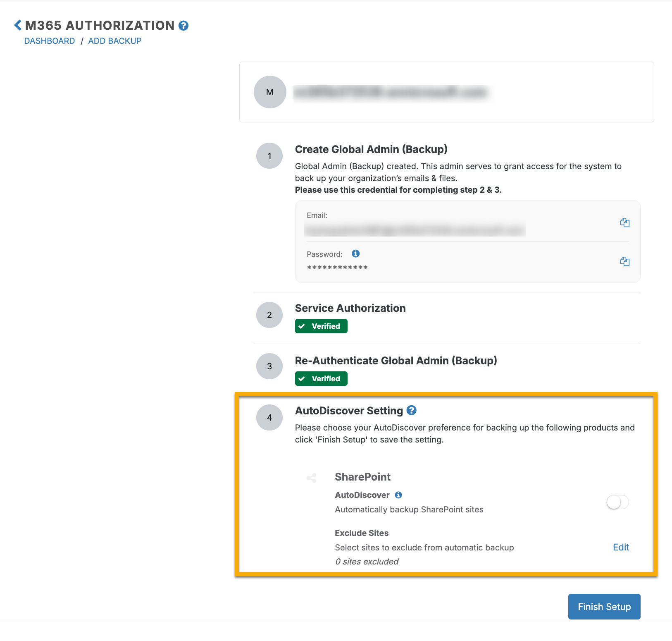The width and height of the screenshot is (672, 641).
Task: Select step 1 number circle
Action: (269, 156)
